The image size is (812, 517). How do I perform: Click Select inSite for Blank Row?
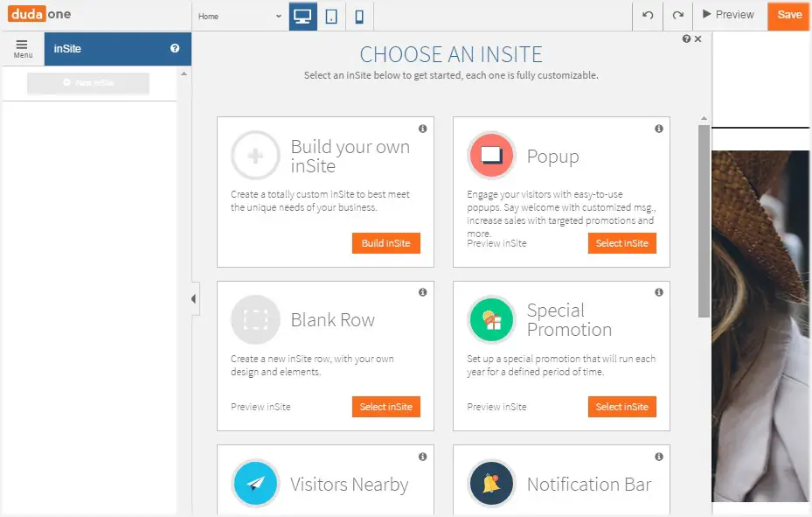tap(385, 407)
